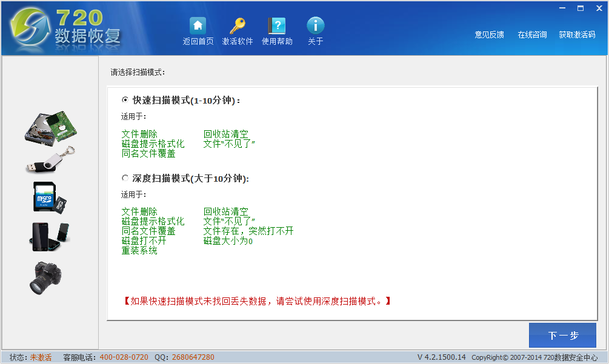Screen dimensions: 609x364
Task: Choose the micro SD memory card icon
Action: (50, 197)
